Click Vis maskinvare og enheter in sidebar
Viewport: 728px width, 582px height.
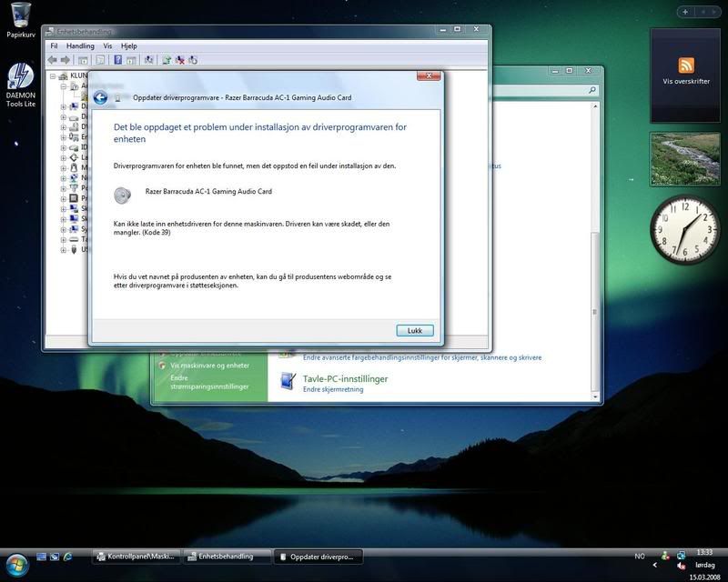point(209,366)
